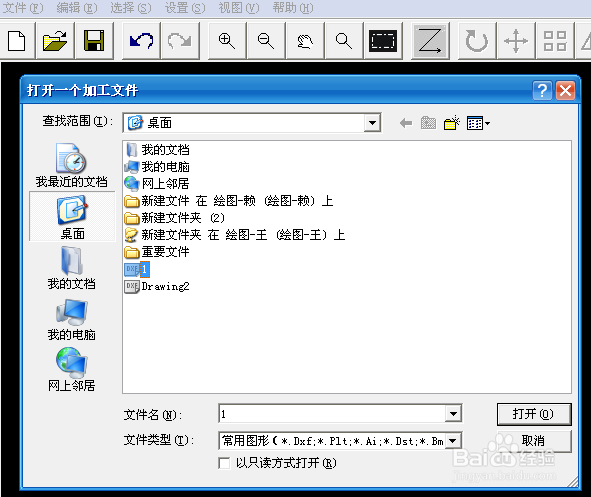Expand the 查找范围 location dropdown
591x497 pixels.
click(x=372, y=123)
